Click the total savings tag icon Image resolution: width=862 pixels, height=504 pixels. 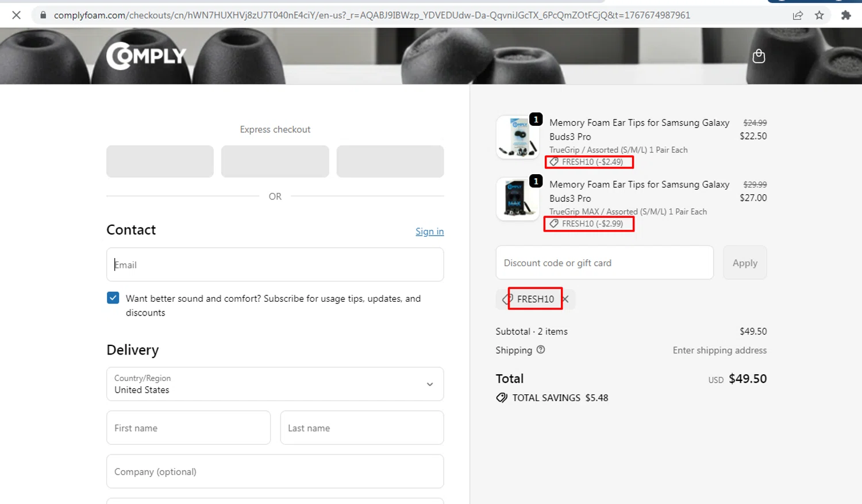pyautogui.click(x=502, y=398)
